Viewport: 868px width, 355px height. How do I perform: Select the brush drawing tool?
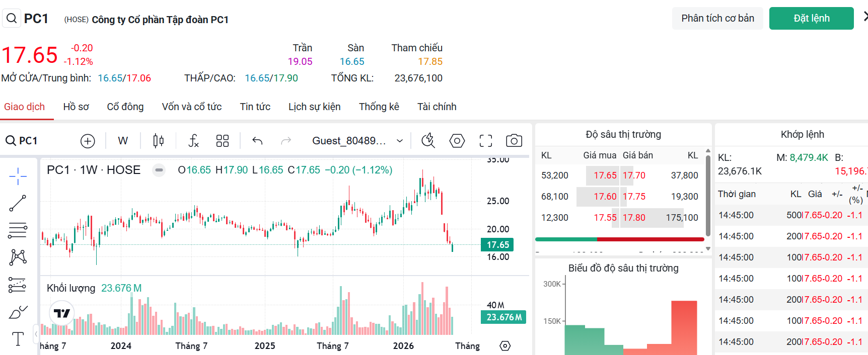18,312
